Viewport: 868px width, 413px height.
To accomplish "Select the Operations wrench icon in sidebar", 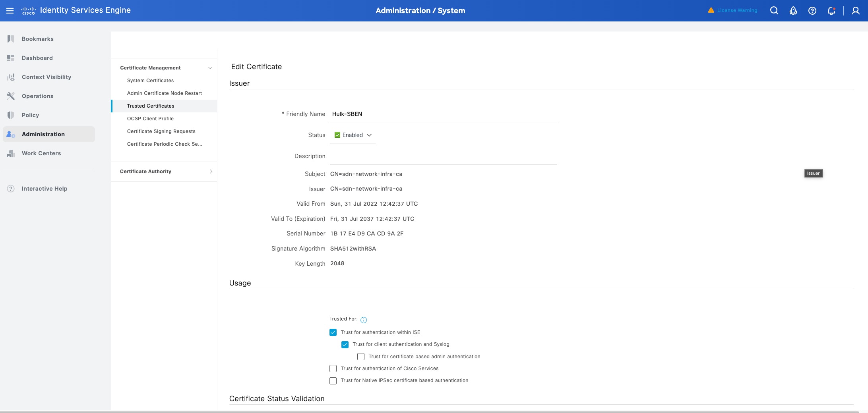I will 10,96.
